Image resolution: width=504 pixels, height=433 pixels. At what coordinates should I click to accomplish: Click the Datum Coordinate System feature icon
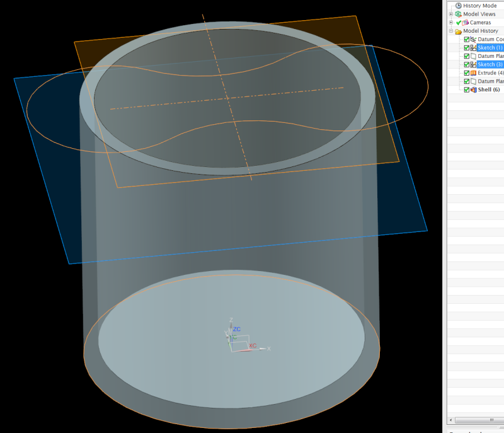[473, 39]
